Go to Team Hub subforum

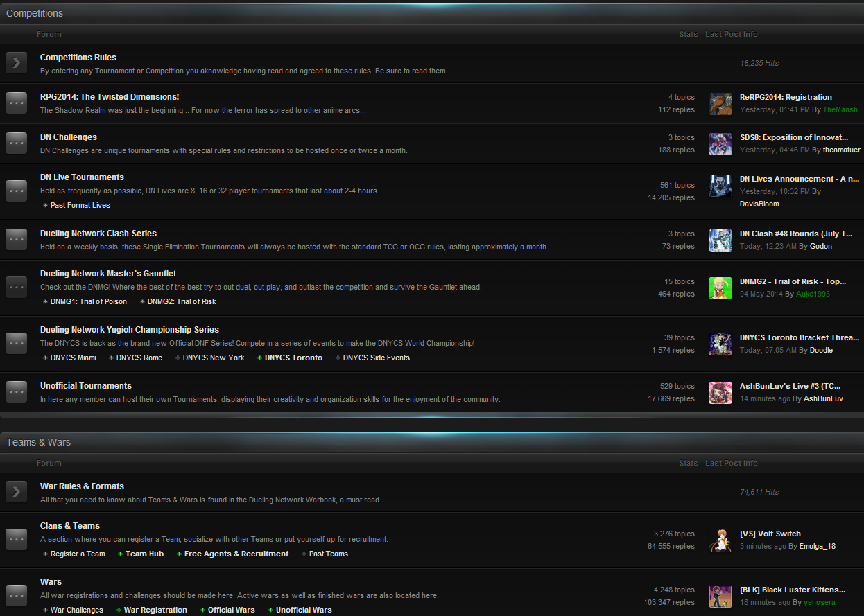coord(145,554)
